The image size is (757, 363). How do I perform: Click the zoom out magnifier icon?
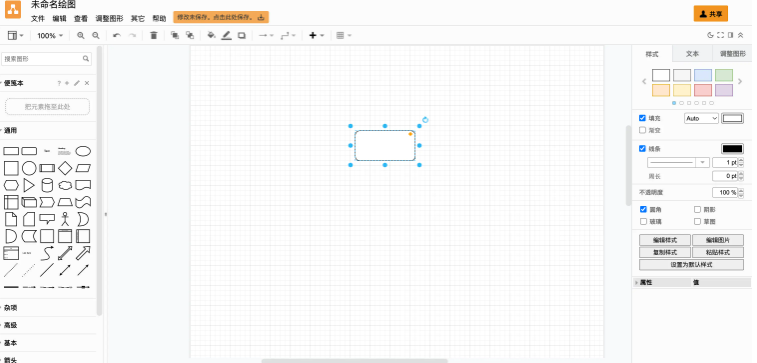pos(96,35)
